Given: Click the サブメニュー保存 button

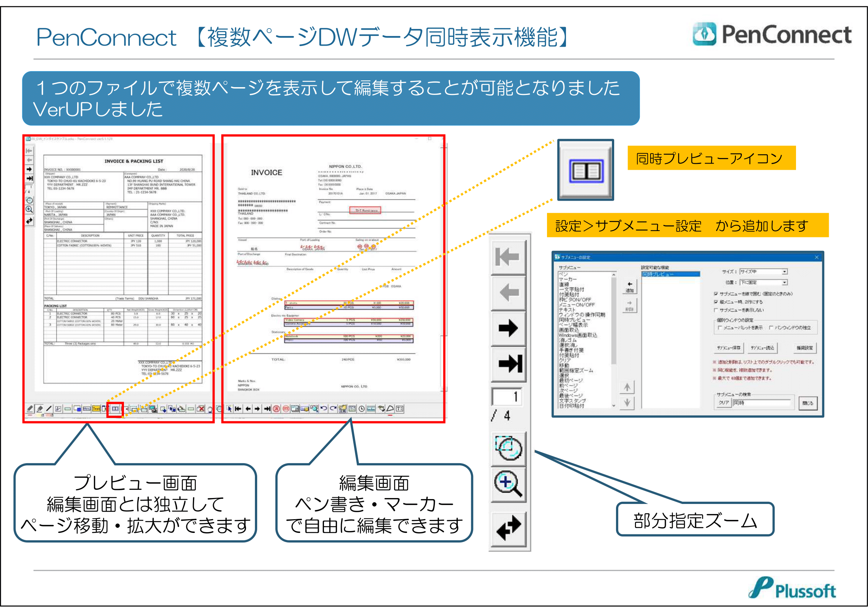Looking at the screenshot, I should click(x=729, y=348).
